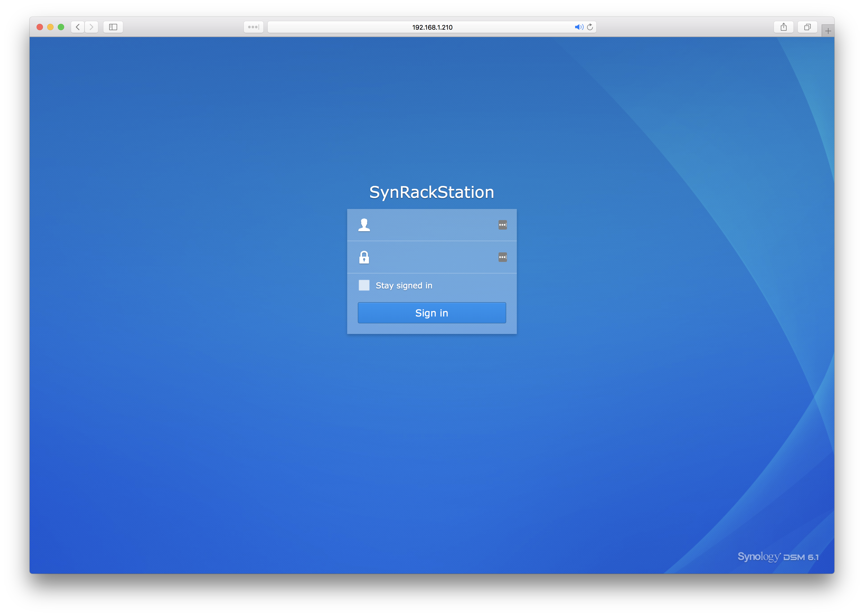
Task: Show all tabs with the tab overview icon
Action: [808, 27]
